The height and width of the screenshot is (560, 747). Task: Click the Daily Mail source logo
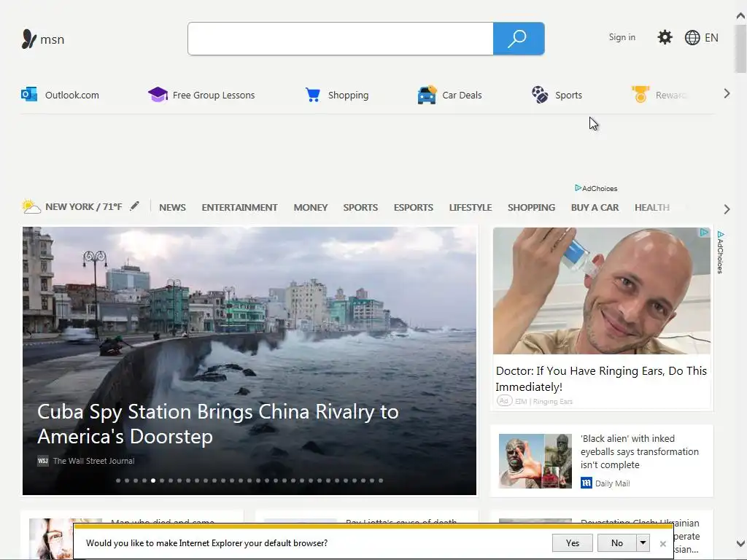tap(586, 483)
